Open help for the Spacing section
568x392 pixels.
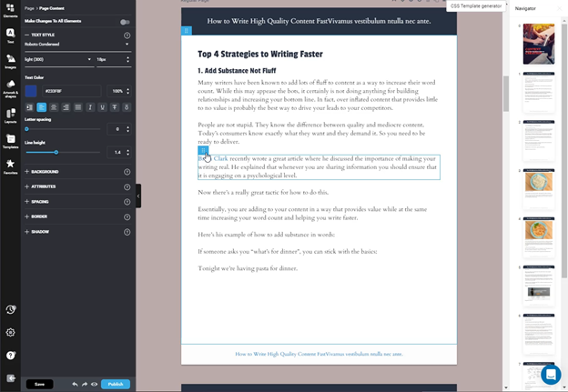[127, 202]
